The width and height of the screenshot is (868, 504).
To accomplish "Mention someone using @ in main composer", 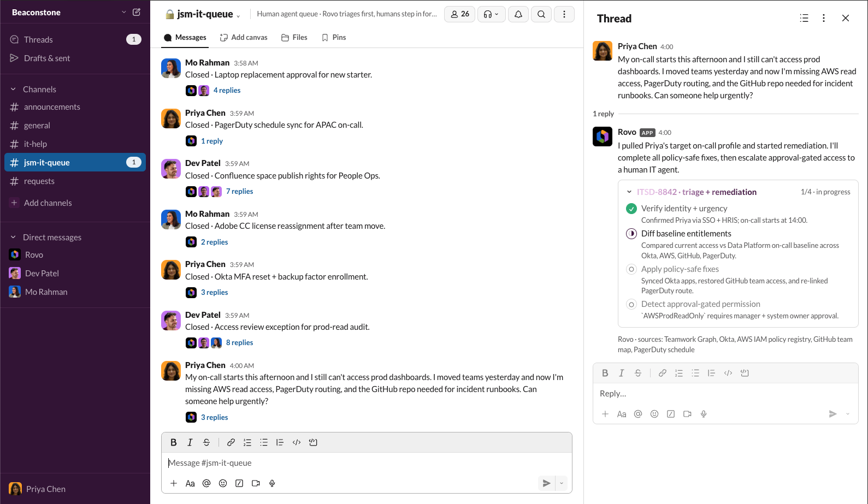I will [206, 483].
